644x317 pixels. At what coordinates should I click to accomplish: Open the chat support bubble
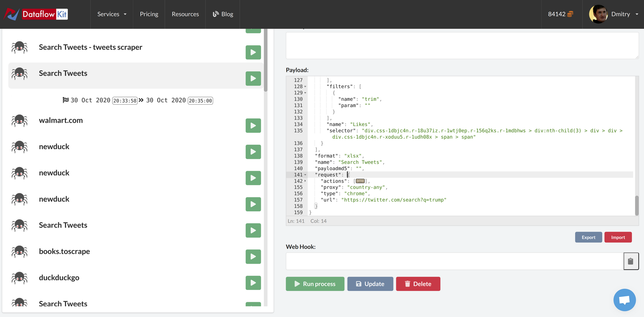point(624,300)
